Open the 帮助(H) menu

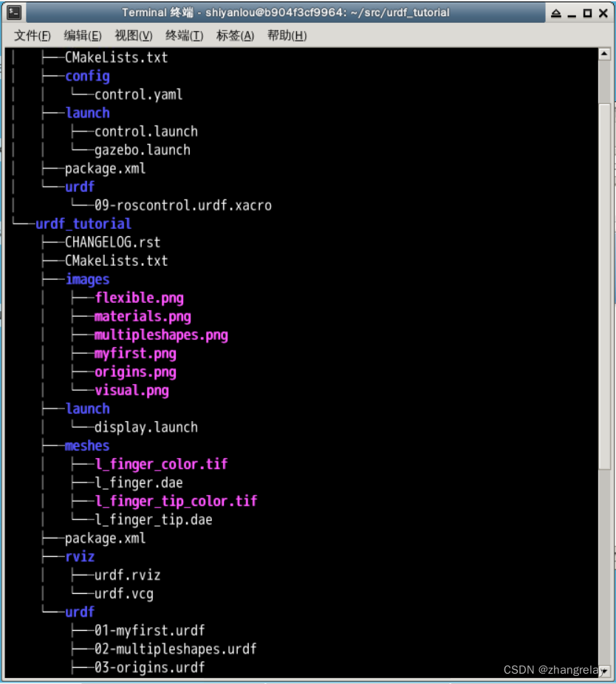coord(287,35)
